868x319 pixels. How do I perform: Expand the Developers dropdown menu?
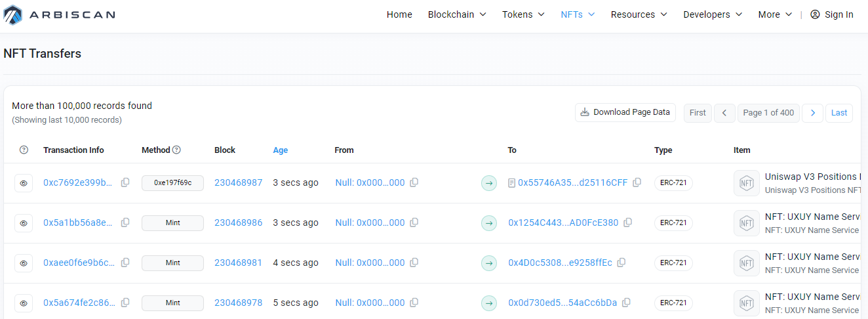[x=713, y=14]
